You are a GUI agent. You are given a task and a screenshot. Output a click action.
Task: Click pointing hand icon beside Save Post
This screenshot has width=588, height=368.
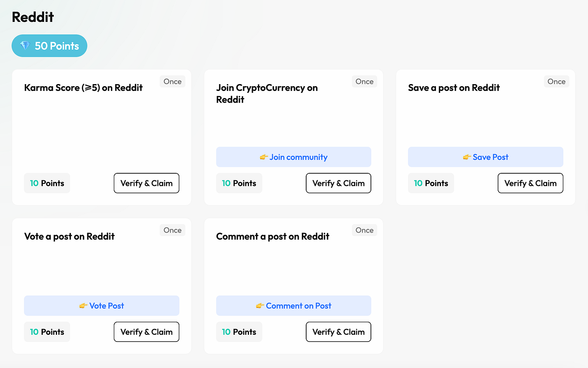click(x=467, y=157)
